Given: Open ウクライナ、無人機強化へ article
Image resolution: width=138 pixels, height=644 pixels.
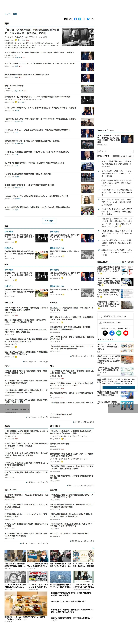Looking at the screenshot, I should (69, 533).
